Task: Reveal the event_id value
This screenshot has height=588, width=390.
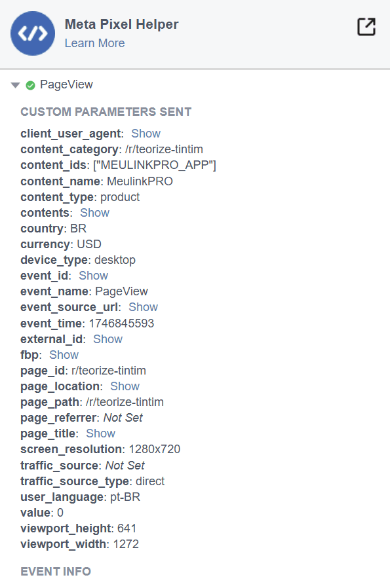Action: point(94,276)
